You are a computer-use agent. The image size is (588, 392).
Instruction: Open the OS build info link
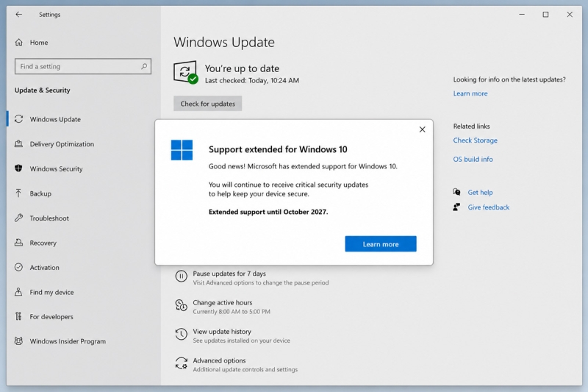click(x=473, y=159)
